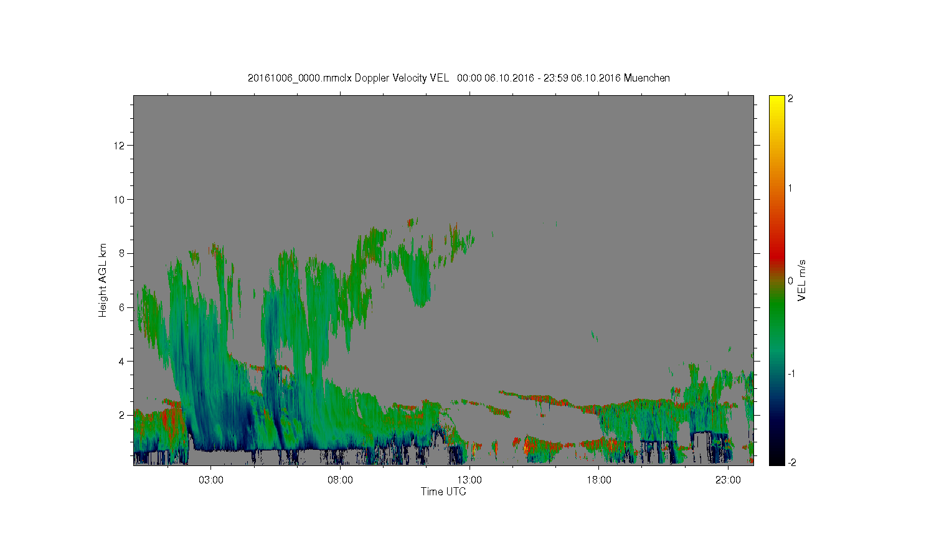Click the height tick label '12'

pos(120,146)
